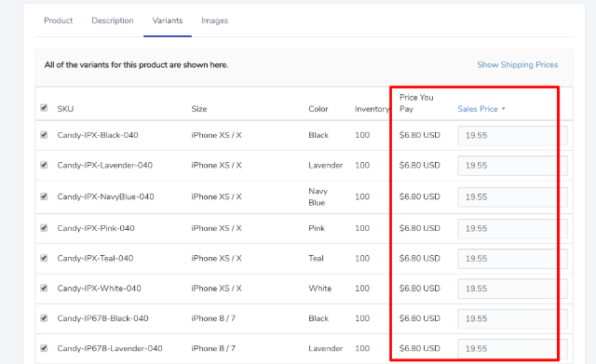Image resolution: width=596 pixels, height=364 pixels.
Task: Click iPhone 8 / 7 size in Candy-IP678-Black-040 row
Action: (x=213, y=318)
